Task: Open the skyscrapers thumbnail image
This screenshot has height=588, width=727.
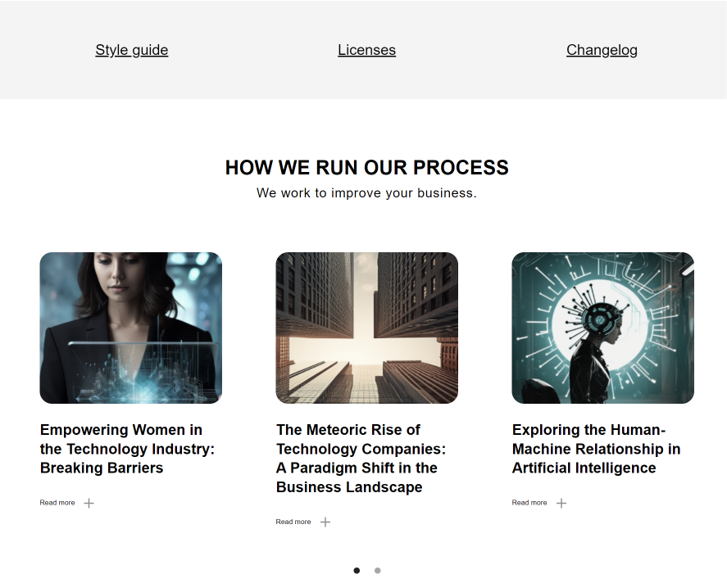Action: [x=366, y=328]
